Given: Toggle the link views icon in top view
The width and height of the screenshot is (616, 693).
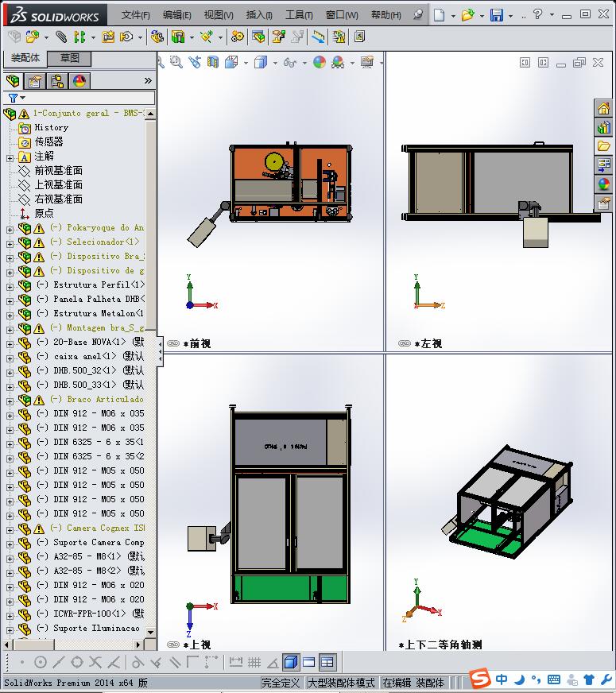Looking at the screenshot, I should (x=173, y=645).
